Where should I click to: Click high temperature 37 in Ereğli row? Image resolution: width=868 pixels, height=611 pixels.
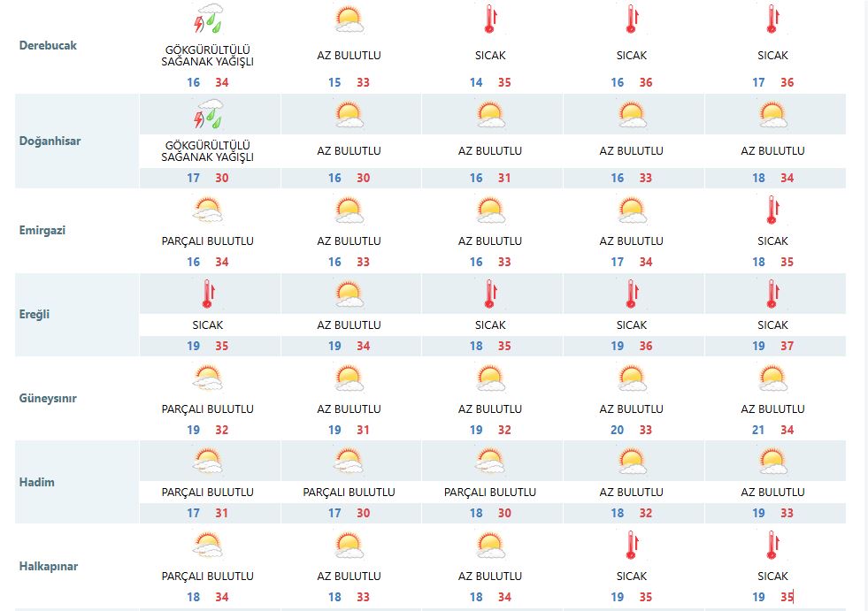pyautogui.click(x=787, y=346)
